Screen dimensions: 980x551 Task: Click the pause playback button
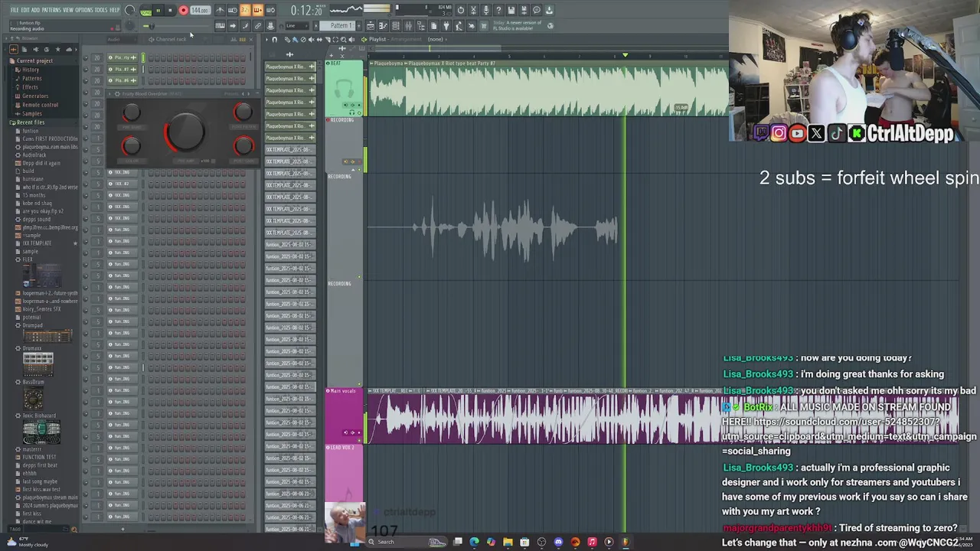coord(158,11)
